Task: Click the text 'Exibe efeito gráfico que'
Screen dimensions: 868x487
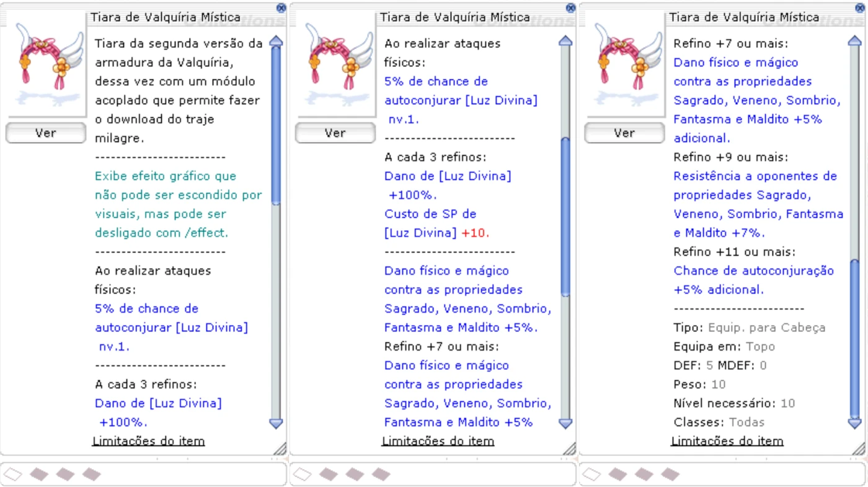Action: click(166, 176)
